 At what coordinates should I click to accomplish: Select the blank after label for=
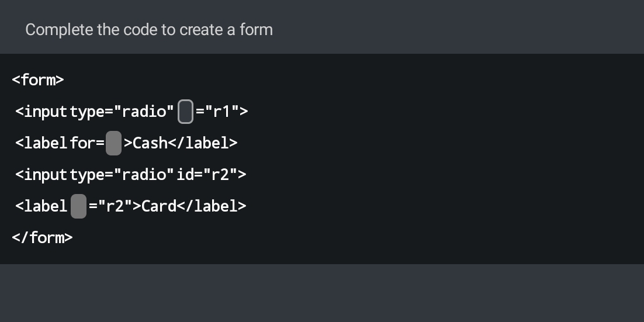[113, 143]
